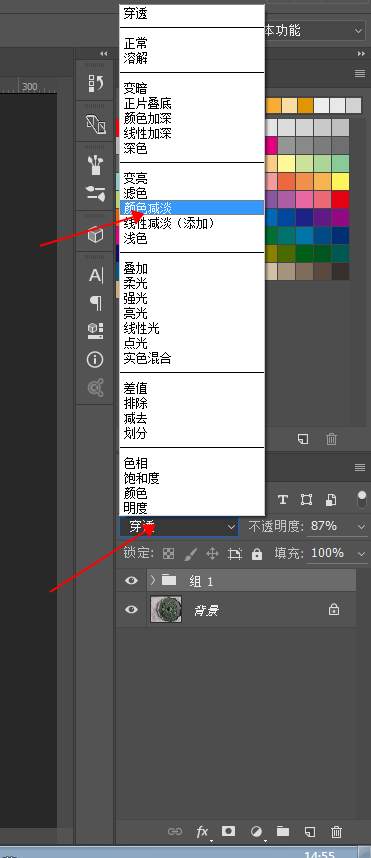Pick the bright red color swatch

340,199
